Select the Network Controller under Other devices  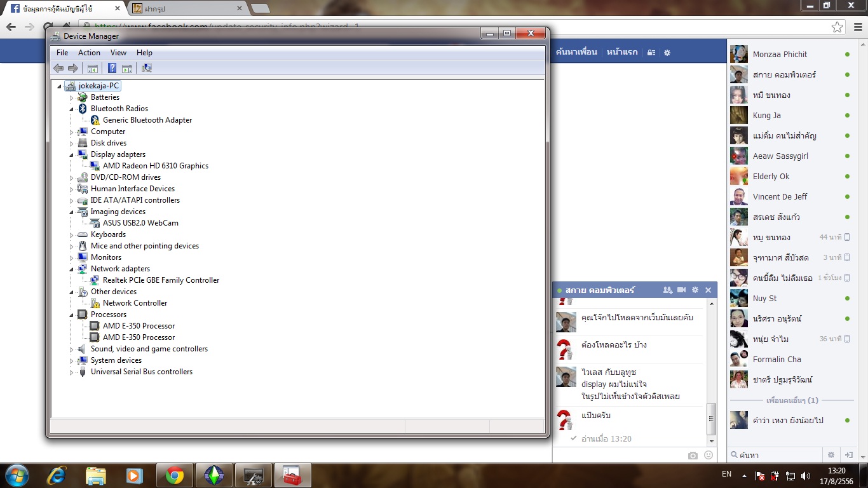click(135, 303)
